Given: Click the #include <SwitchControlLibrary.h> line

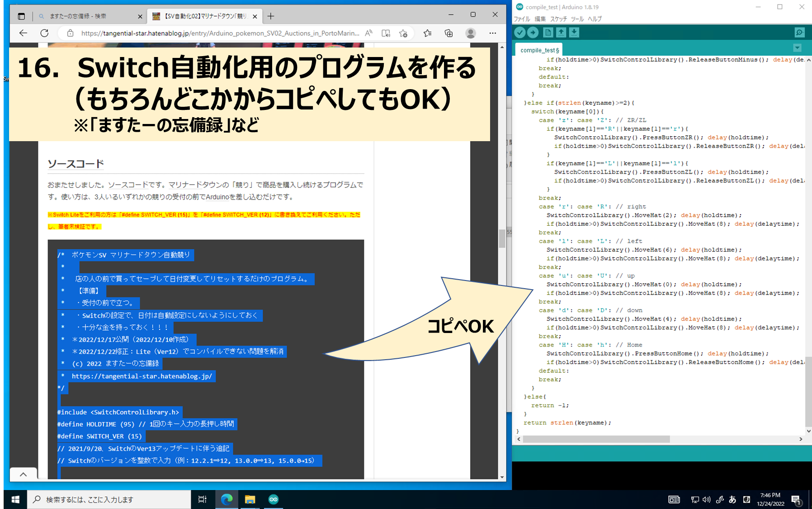Looking at the screenshot, I should [118, 412].
